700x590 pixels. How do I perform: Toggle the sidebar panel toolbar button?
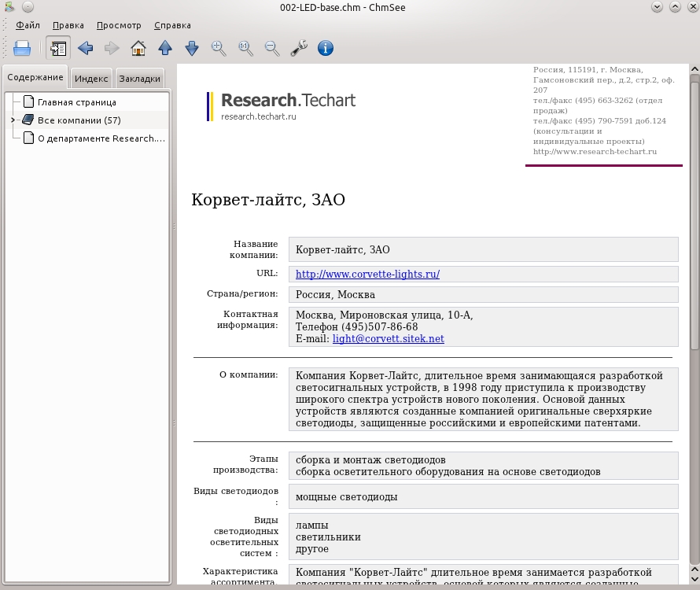coord(58,48)
